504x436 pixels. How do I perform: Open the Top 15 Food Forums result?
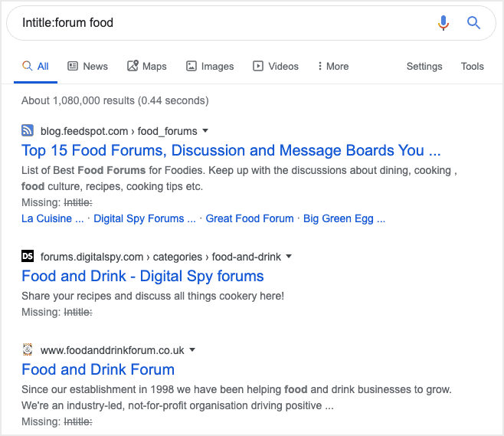tap(231, 150)
